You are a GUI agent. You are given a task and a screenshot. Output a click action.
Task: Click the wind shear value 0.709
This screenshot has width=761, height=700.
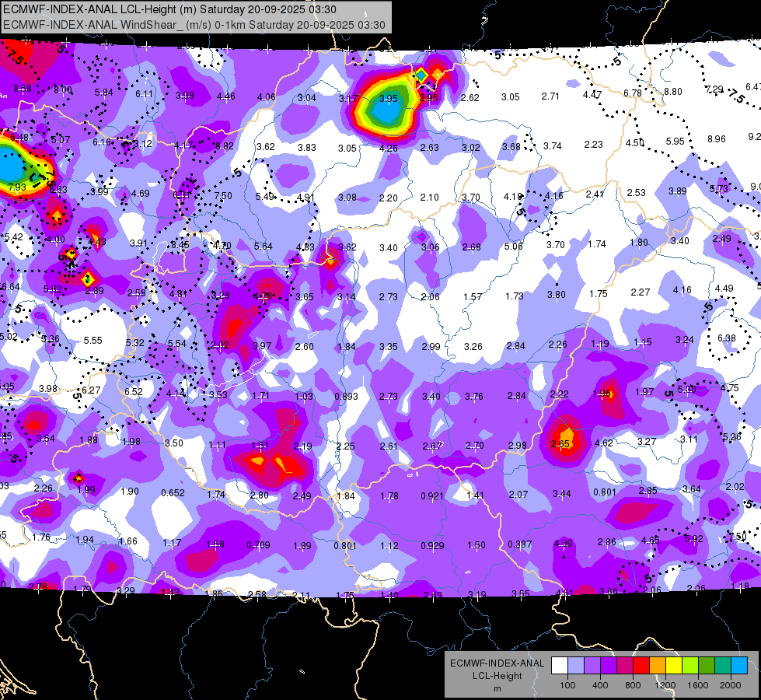258,545
